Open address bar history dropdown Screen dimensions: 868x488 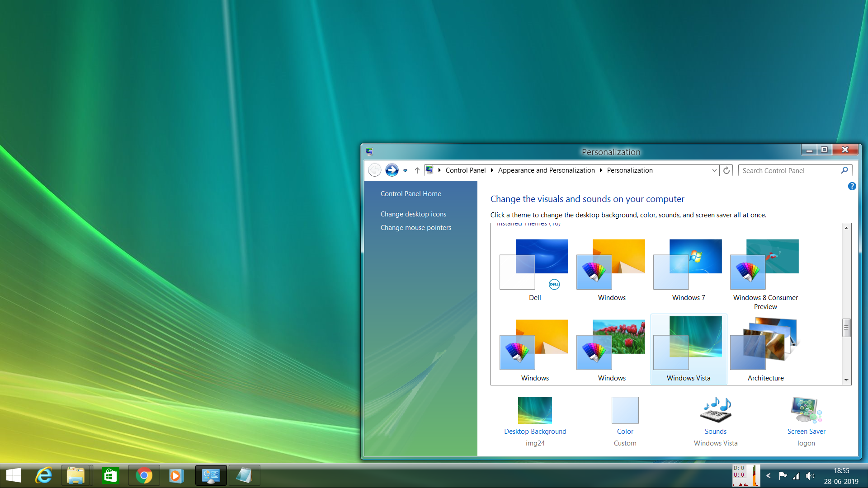(x=714, y=170)
